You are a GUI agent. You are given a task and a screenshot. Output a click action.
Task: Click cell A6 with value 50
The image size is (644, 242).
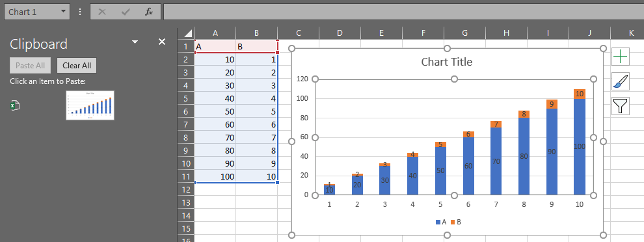coord(215,112)
